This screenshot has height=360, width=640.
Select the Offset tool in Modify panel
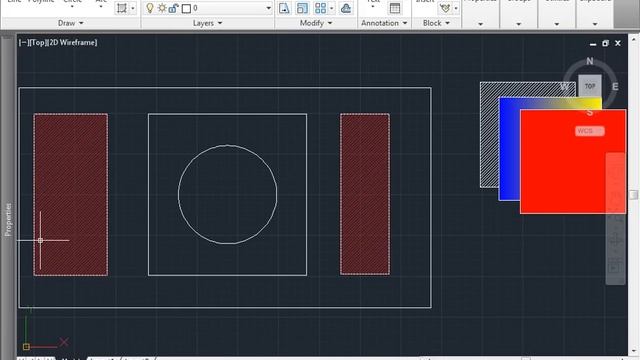coord(346,8)
